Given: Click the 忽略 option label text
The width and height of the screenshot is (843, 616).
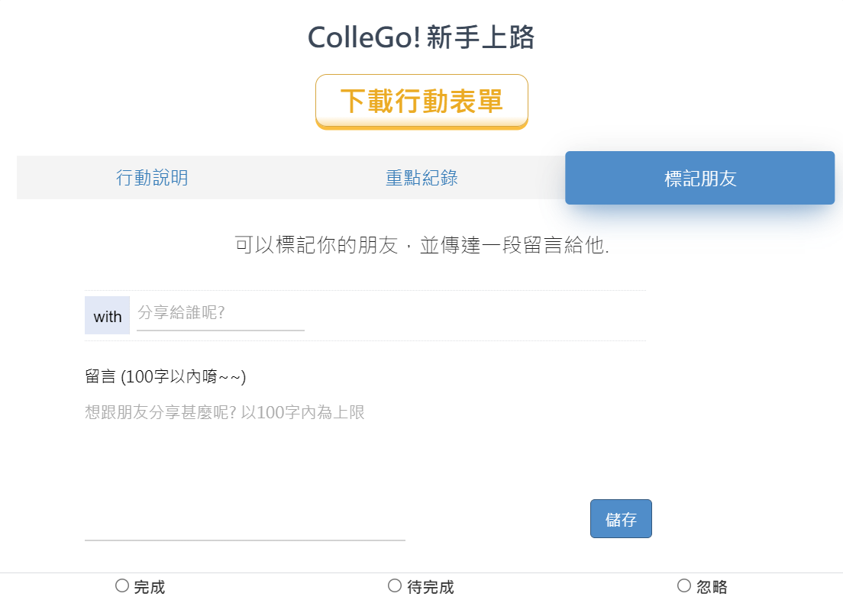Looking at the screenshot, I should click(712, 587).
